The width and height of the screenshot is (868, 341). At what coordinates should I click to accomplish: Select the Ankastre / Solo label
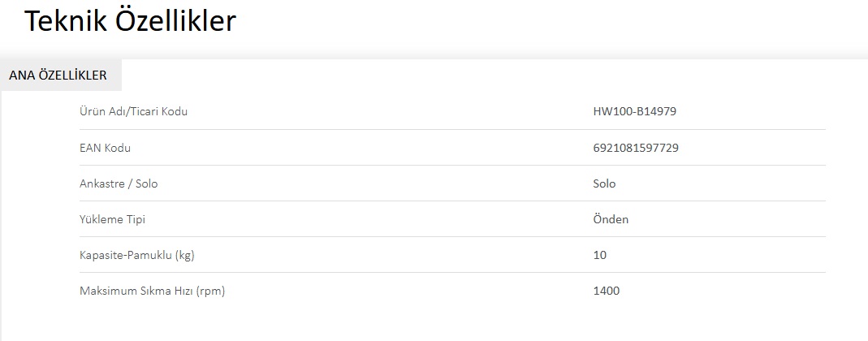click(x=119, y=183)
